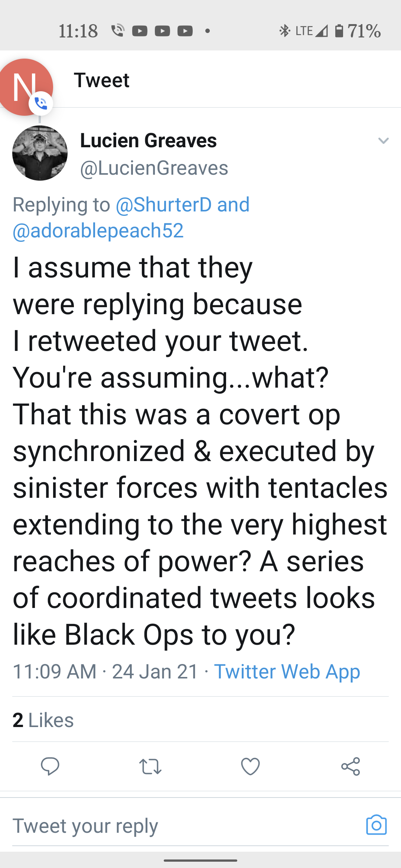Viewport: 401px width, 868px height.
Task: Share the tweet via share icon
Action: (x=351, y=766)
